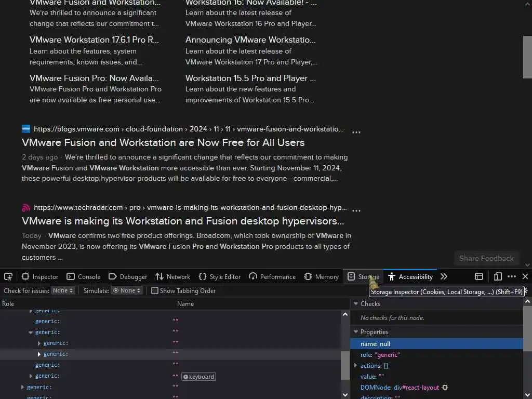
Task: Click the blogs.vmware.com URL breadcrumb
Action: pyautogui.click(x=189, y=129)
